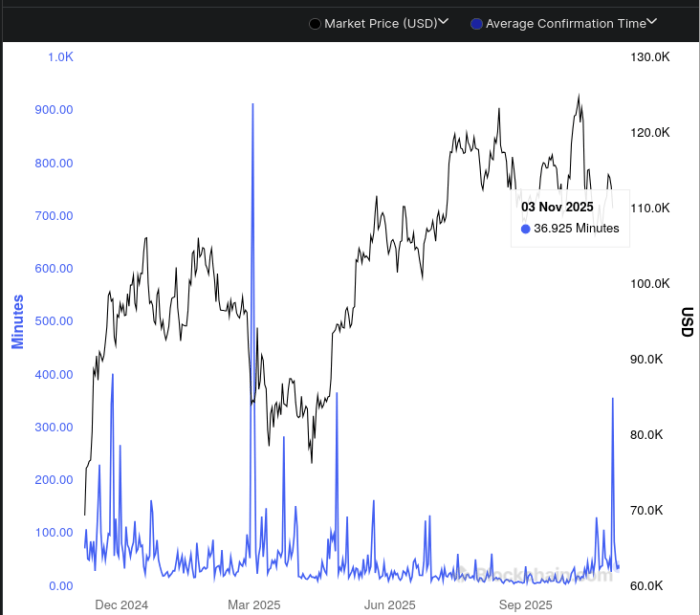
Task: Click the 1.0K label on Minutes axis
Action: pos(60,57)
